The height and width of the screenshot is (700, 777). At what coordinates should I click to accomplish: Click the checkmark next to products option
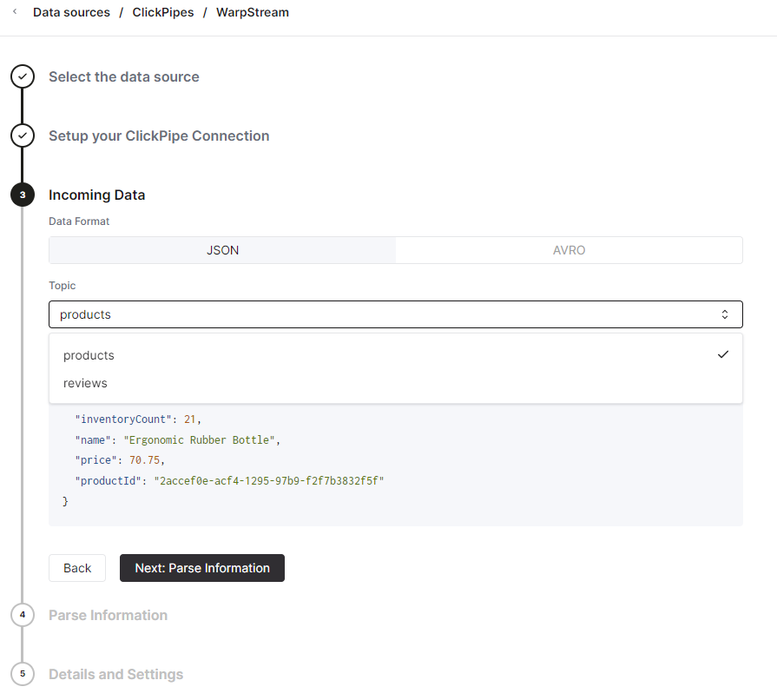coord(722,354)
